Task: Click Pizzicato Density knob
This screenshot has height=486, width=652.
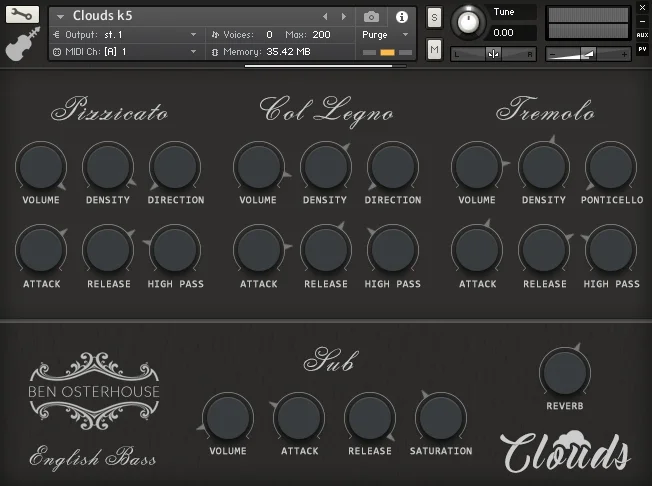Action: [x=108, y=167]
